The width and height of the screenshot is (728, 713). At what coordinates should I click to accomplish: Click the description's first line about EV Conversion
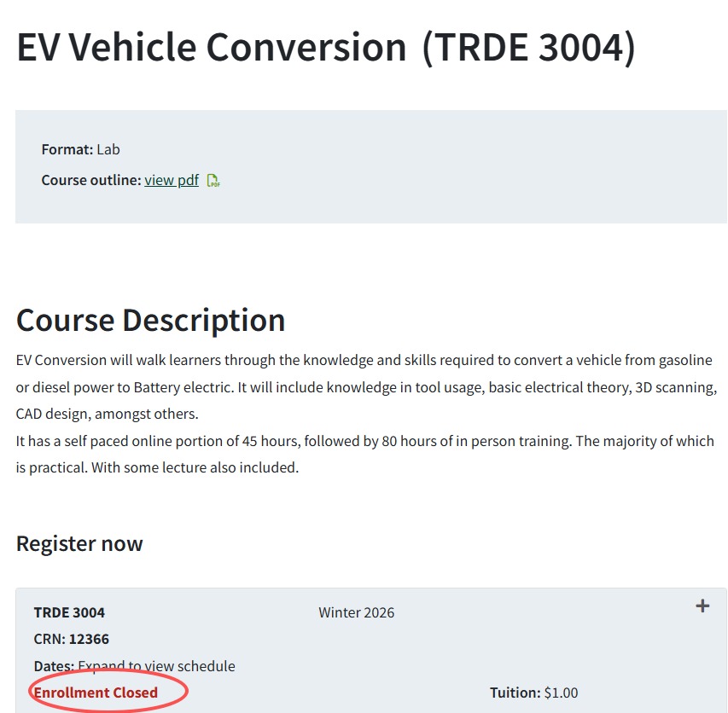point(364,360)
